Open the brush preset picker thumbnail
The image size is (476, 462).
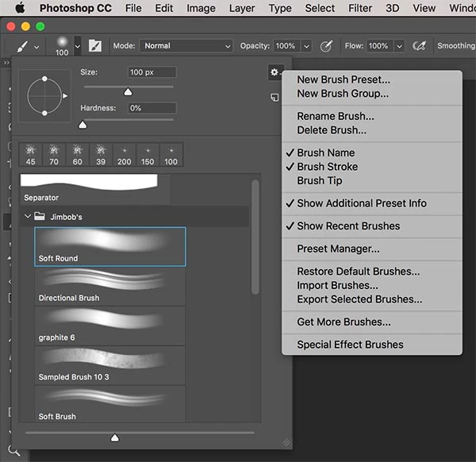62,46
